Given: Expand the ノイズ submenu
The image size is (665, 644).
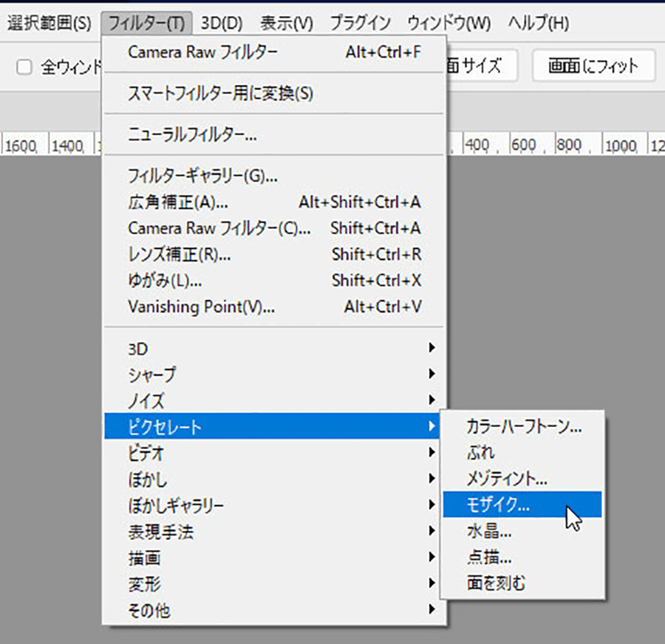Looking at the screenshot, I should (x=274, y=400).
